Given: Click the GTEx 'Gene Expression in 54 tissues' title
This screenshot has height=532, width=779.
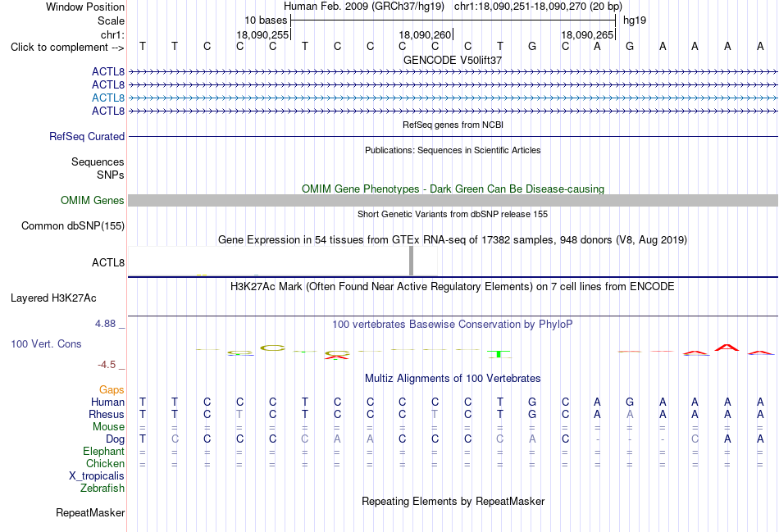Looking at the screenshot, I should [x=453, y=240].
